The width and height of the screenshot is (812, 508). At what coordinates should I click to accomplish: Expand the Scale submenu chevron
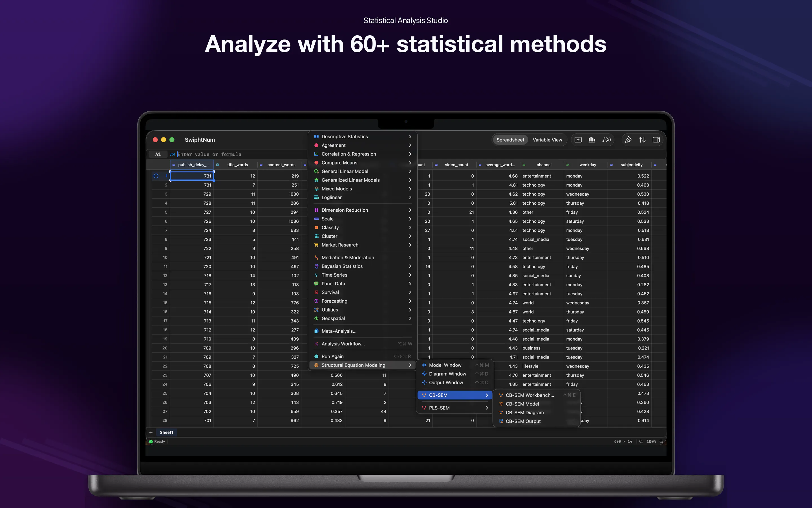point(410,219)
